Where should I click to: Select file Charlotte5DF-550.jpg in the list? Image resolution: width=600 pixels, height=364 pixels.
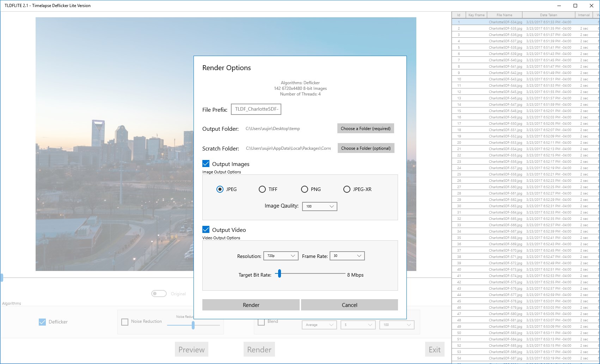coord(526,123)
